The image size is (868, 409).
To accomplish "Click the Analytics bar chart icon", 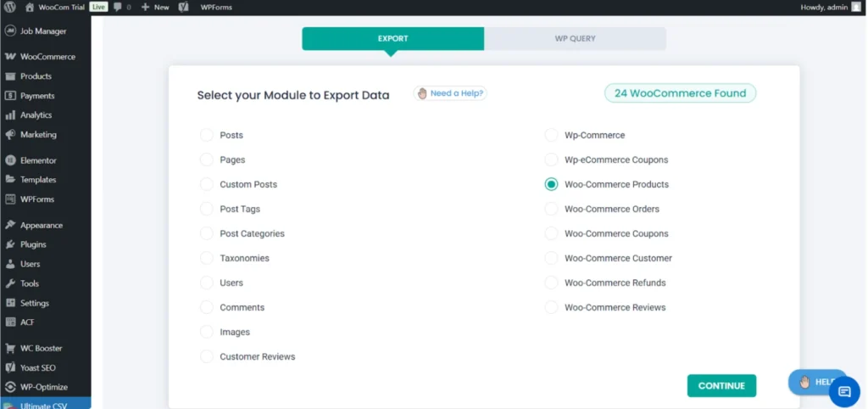I will [10, 115].
